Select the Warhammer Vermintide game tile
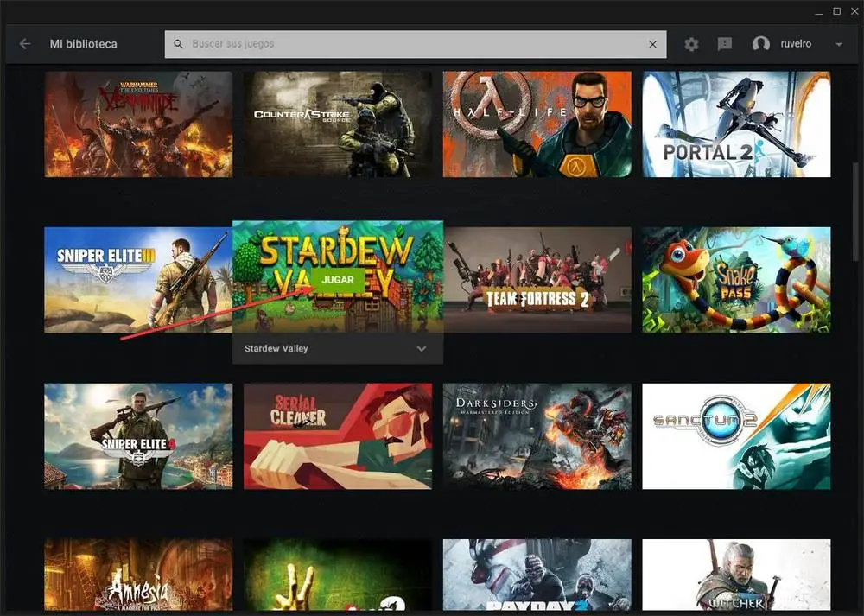Screen dimensions: 864x616 pyautogui.click(x=138, y=124)
